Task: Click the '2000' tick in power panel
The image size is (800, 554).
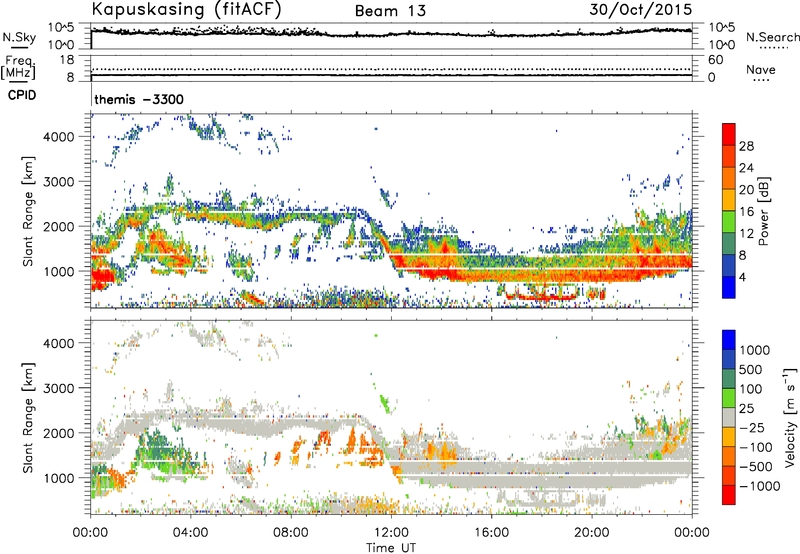Action: click(x=58, y=226)
